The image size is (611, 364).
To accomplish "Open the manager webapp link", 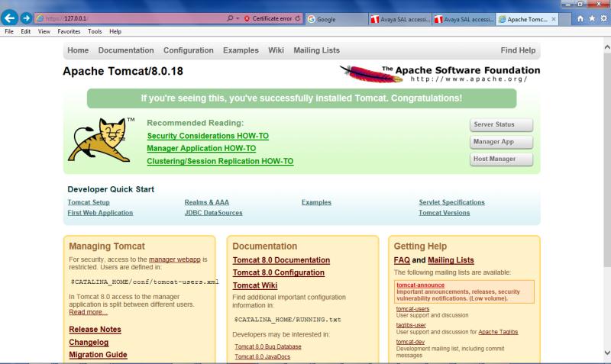I will pyautogui.click(x=175, y=259).
